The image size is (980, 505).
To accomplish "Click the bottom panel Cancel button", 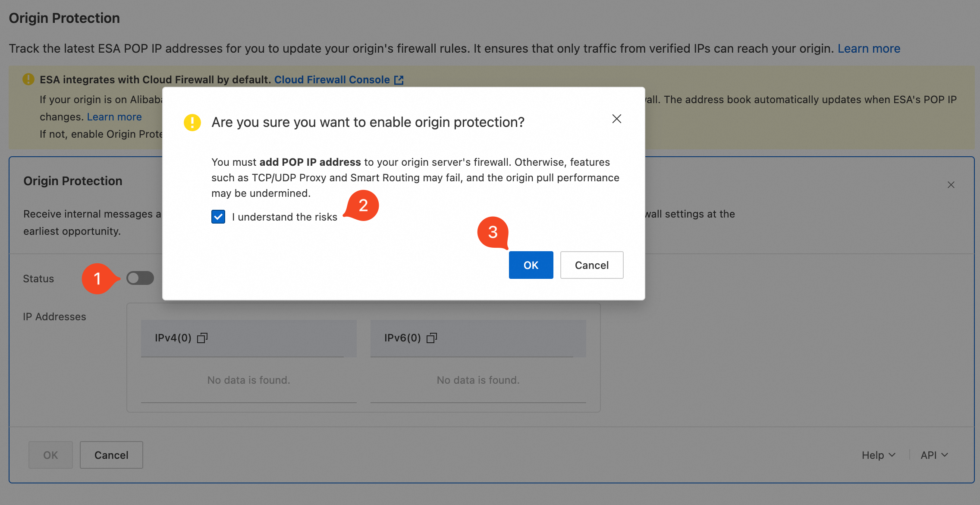I will click(111, 455).
